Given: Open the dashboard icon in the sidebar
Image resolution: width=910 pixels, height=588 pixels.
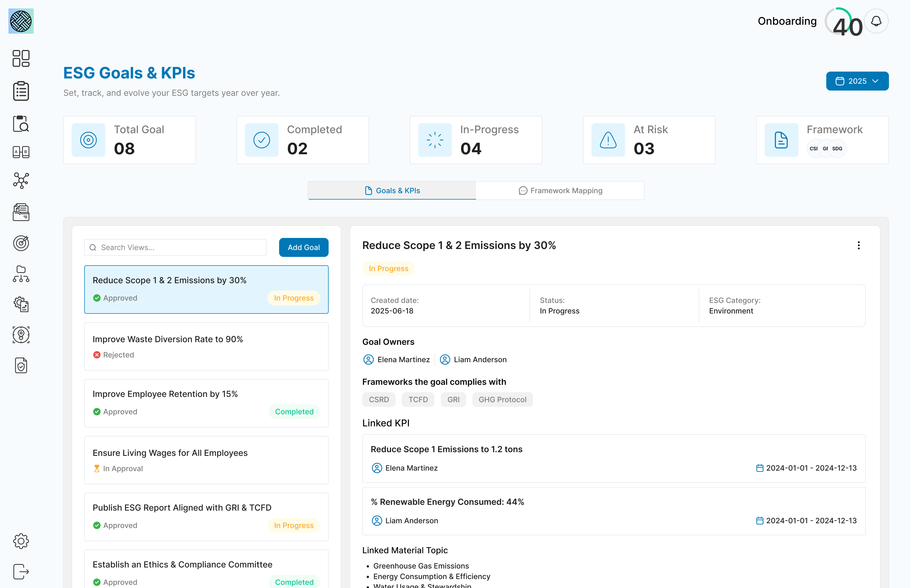Looking at the screenshot, I should click(x=21, y=58).
